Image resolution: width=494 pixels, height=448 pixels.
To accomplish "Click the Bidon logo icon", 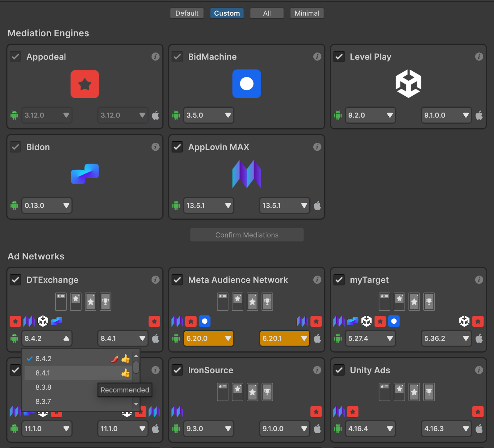I will coord(85,174).
